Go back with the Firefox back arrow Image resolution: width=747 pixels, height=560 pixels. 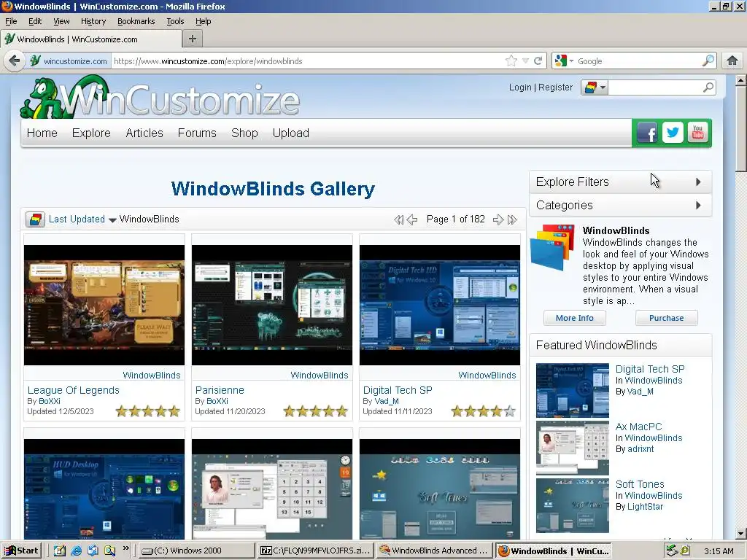click(x=15, y=61)
